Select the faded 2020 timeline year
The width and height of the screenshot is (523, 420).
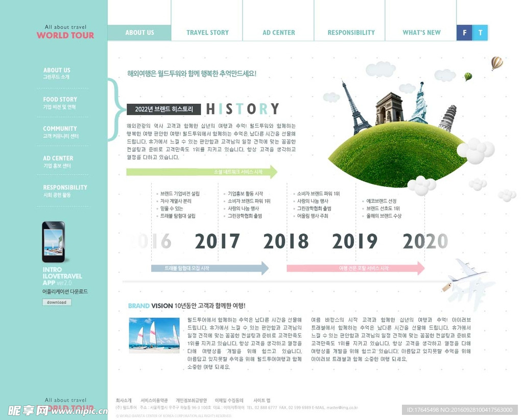coord(425,241)
